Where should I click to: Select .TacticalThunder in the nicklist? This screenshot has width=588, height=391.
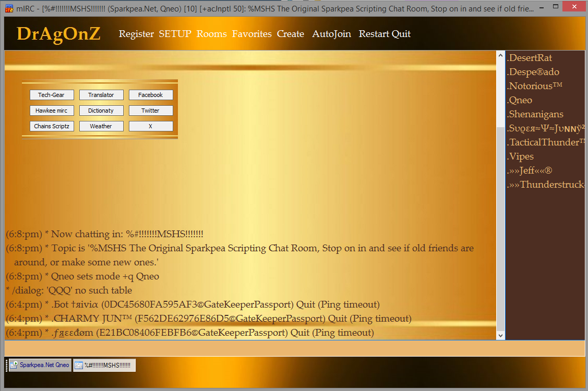(x=543, y=142)
